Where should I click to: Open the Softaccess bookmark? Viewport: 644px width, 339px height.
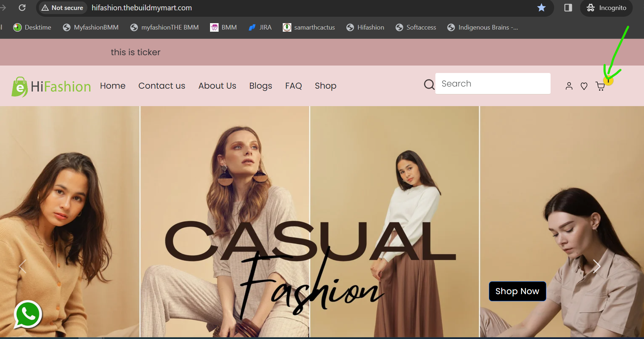(416, 27)
